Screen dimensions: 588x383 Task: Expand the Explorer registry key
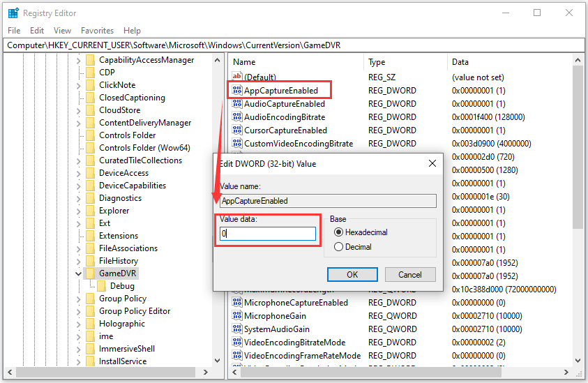tap(78, 211)
